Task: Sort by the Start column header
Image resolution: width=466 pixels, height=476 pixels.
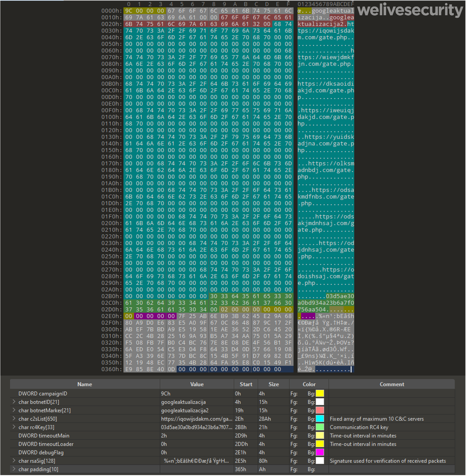Action: (246, 384)
